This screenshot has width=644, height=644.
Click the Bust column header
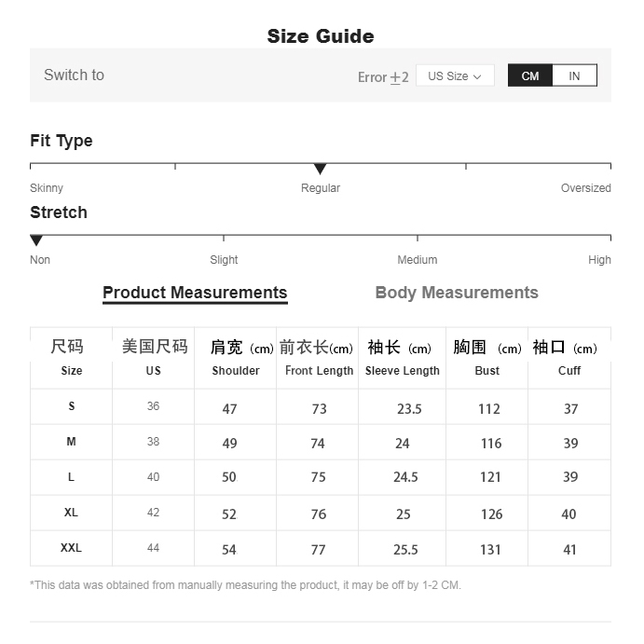[486, 371]
